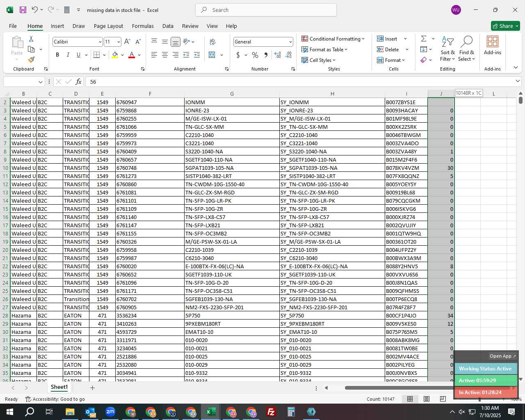Click the Decrease Decimal icon
This screenshot has width=525, height=420.
pyautogui.click(x=288, y=55)
